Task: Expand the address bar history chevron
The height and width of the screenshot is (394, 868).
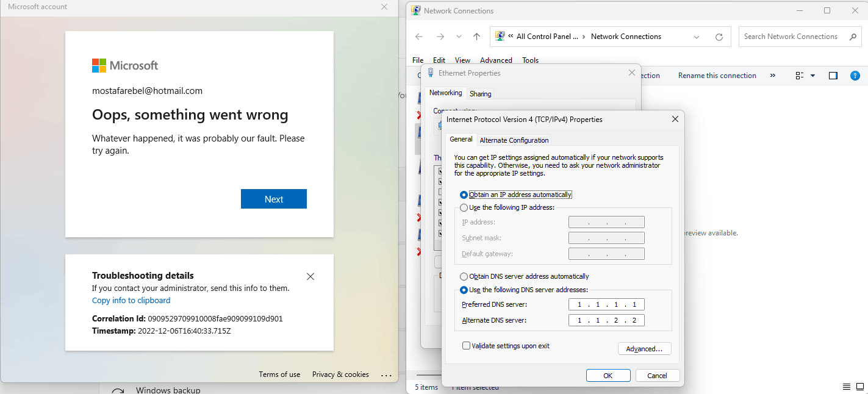Action: 697,37
